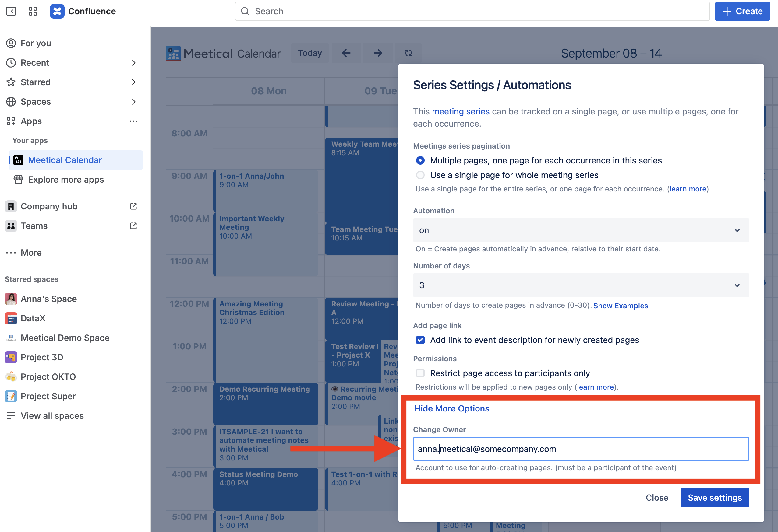Select Multiple pages per occurrence radio

pos(420,160)
